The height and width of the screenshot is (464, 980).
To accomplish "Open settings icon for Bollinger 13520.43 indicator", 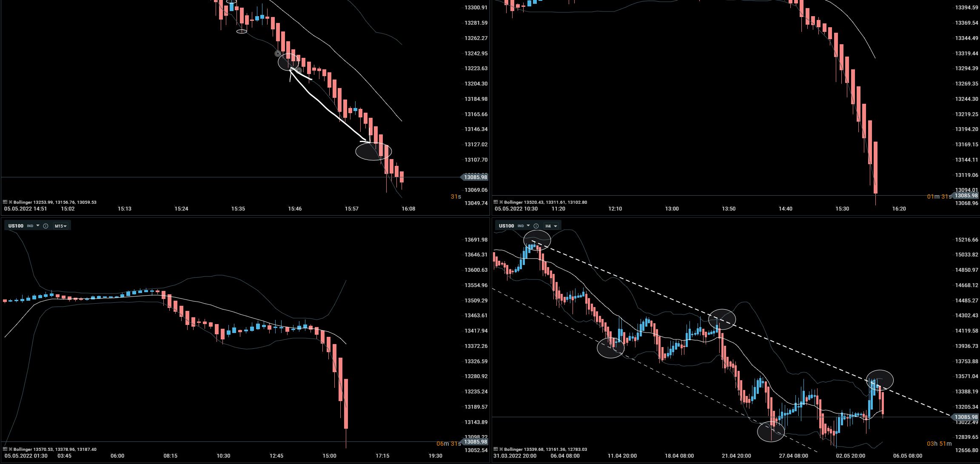I will [496, 202].
